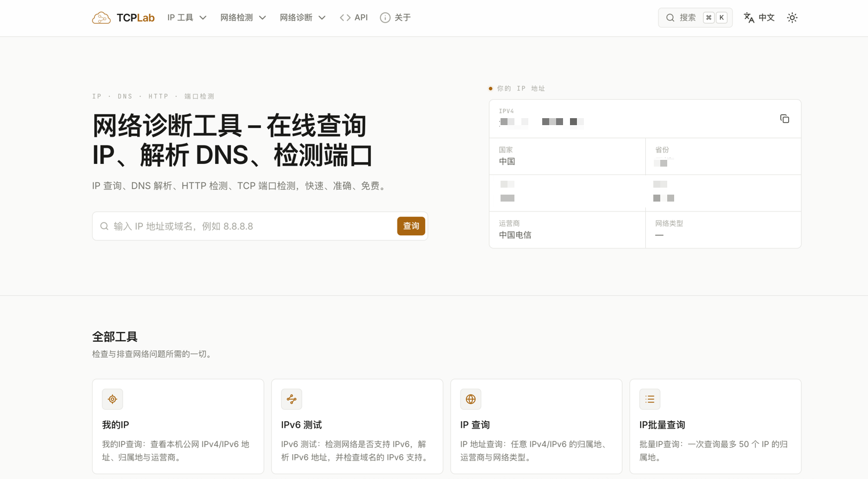The width and height of the screenshot is (868, 479).
Task: Click the 省份 label
Action: click(662, 150)
